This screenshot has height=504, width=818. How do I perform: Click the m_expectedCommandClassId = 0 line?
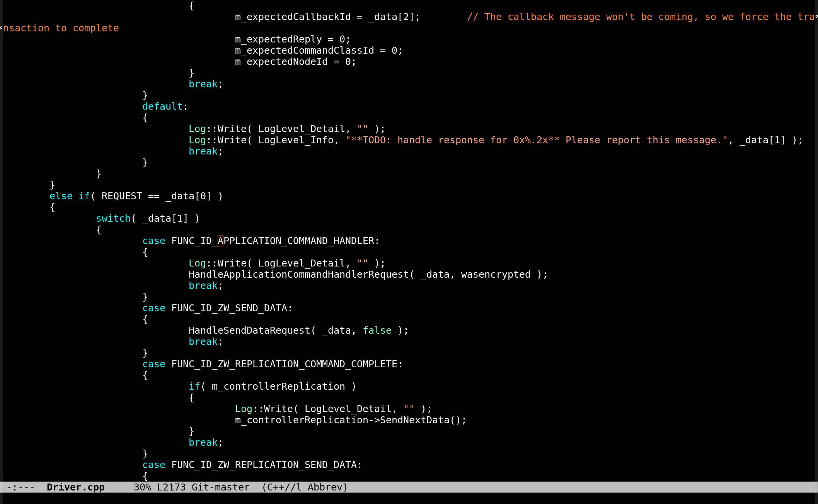(319, 51)
